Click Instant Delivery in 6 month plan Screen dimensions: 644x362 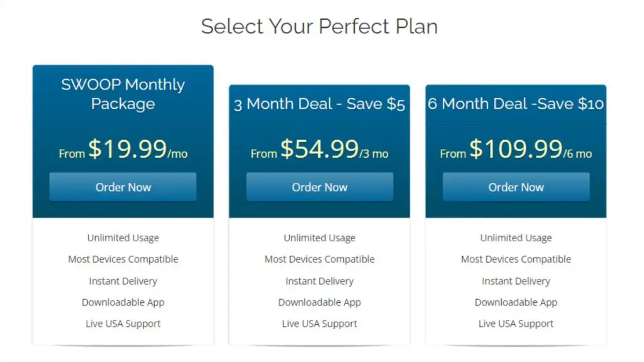click(516, 281)
